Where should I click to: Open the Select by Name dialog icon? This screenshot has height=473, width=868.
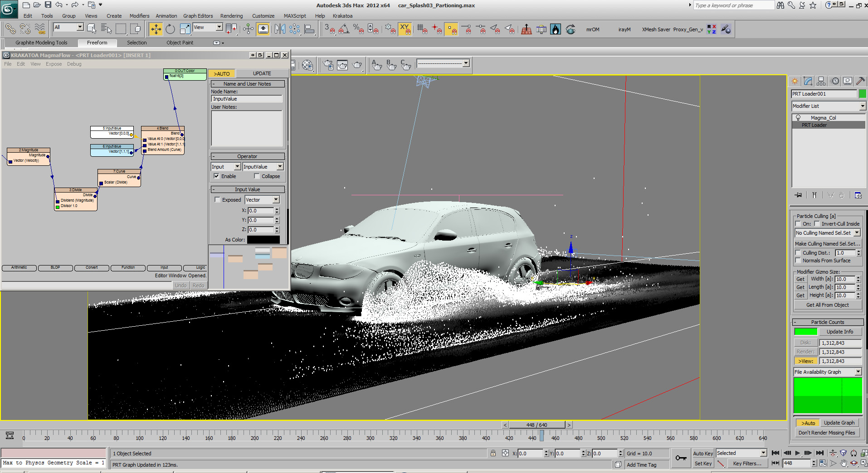(106, 29)
